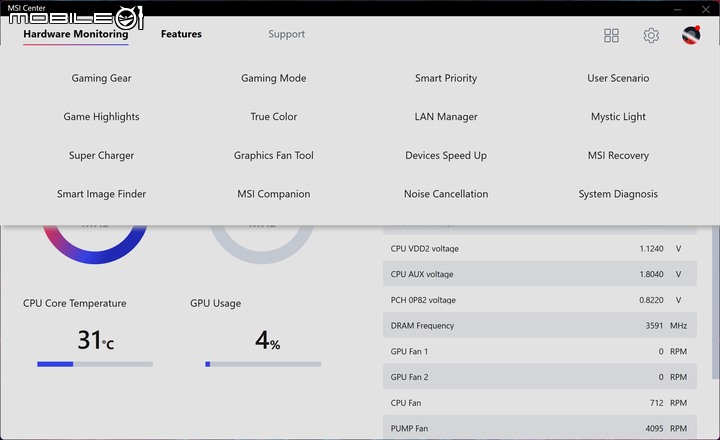This screenshot has height=440, width=720.
Task: Click CPU Core Temperature progress bar
Action: 95,364
